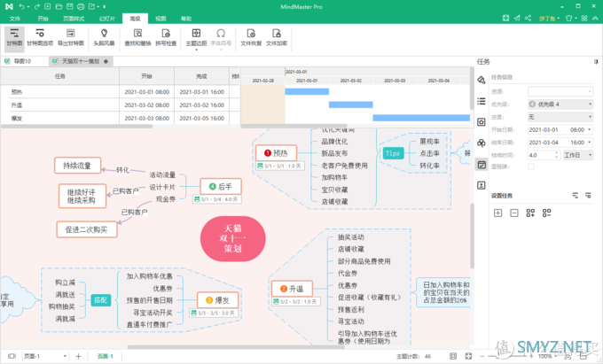
Task: Select the 后手 topic node
Action: point(221,187)
